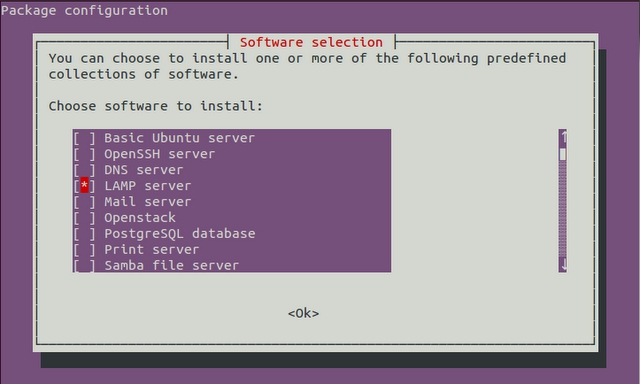Image resolution: width=640 pixels, height=384 pixels.
Task: Select the Openstack list entry label
Action: (x=140, y=218)
